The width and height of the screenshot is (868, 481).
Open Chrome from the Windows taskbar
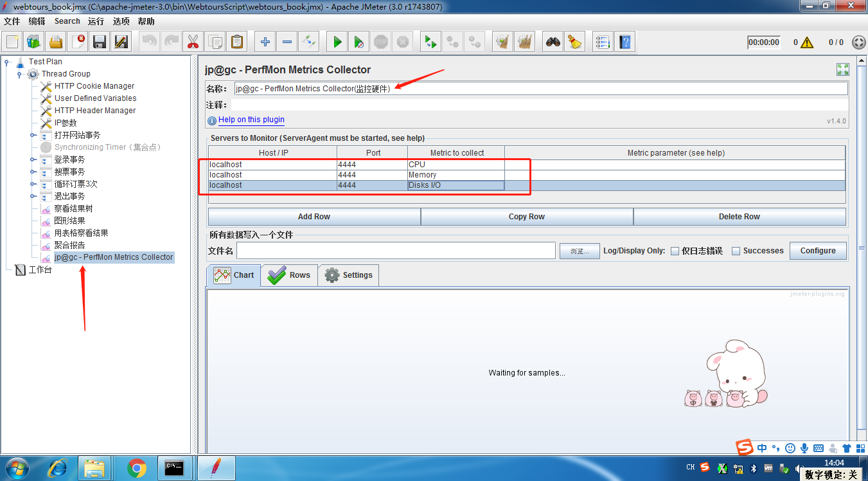pyautogui.click(x=137, y=468)
